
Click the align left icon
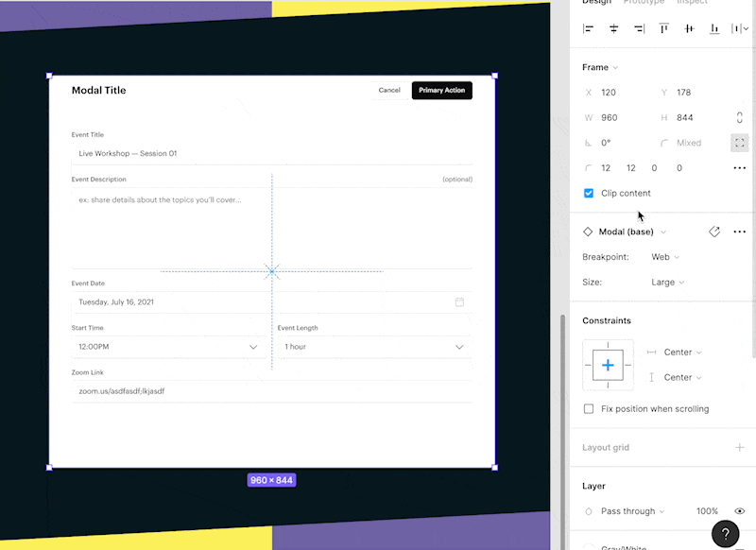pos(589,29)
